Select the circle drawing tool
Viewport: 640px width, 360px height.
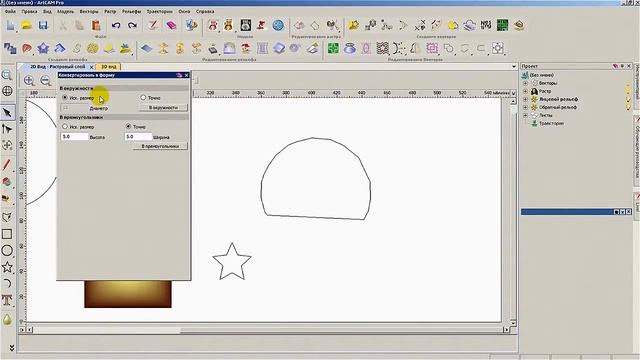click(7, 250)
